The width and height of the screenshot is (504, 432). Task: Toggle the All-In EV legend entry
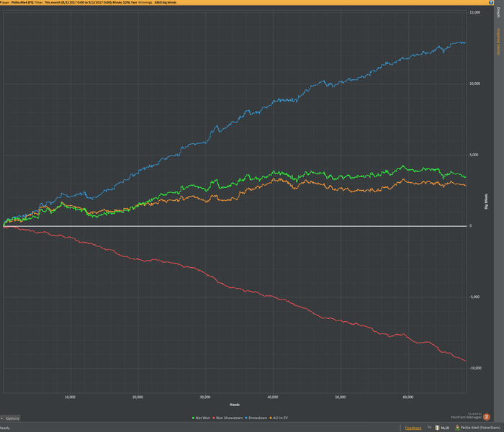(x=279, y=418)
